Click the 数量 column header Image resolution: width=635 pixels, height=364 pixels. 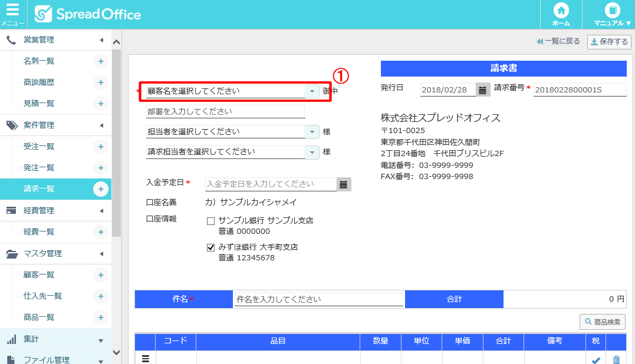(381, 342)
